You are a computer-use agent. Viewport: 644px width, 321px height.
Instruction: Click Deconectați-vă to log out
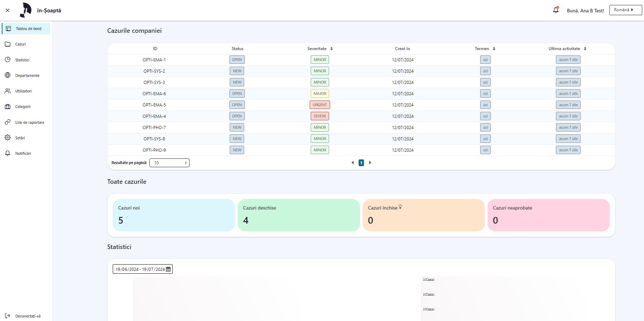click(x=27, y=316)
